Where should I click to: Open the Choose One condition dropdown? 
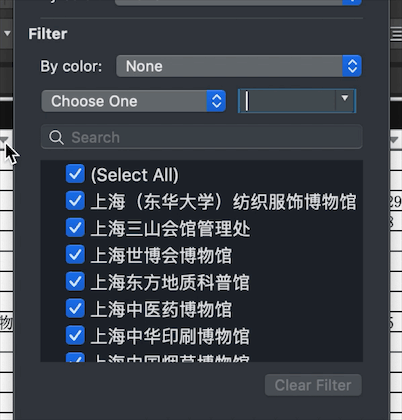134,101
